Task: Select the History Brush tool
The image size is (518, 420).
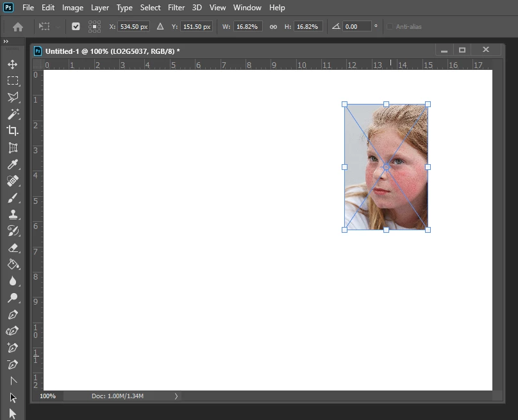Action: pyautogui.click(x=13, y=231)
